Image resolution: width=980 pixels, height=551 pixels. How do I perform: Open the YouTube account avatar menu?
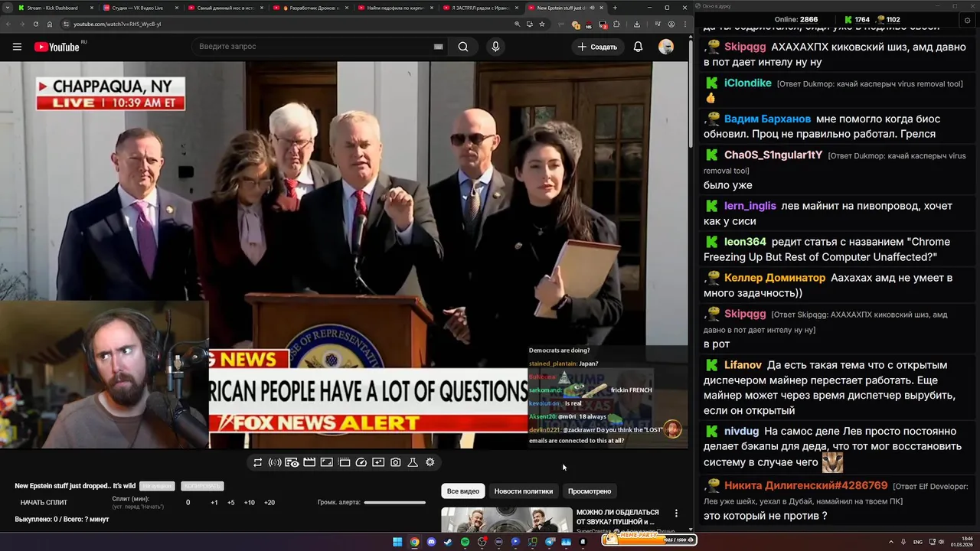click(666, 47)
